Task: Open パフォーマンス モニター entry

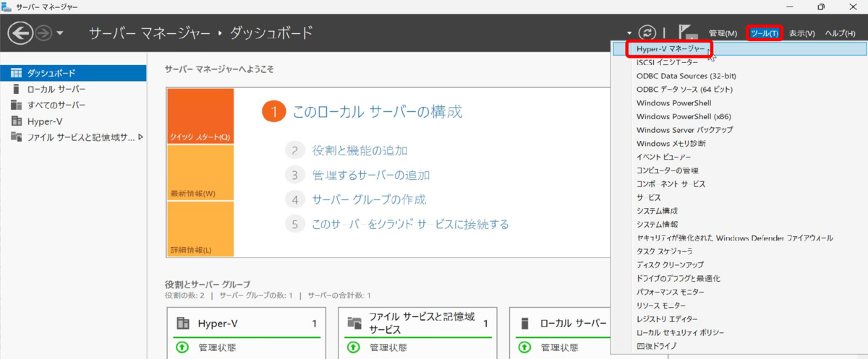Action: (x=739, y=292)
